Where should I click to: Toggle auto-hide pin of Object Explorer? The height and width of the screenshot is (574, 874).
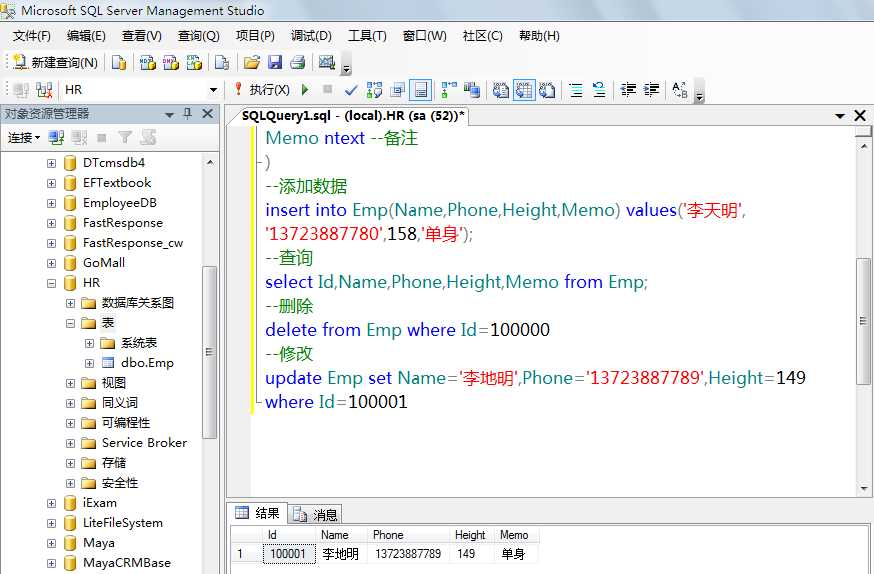(x=187, y=114)
